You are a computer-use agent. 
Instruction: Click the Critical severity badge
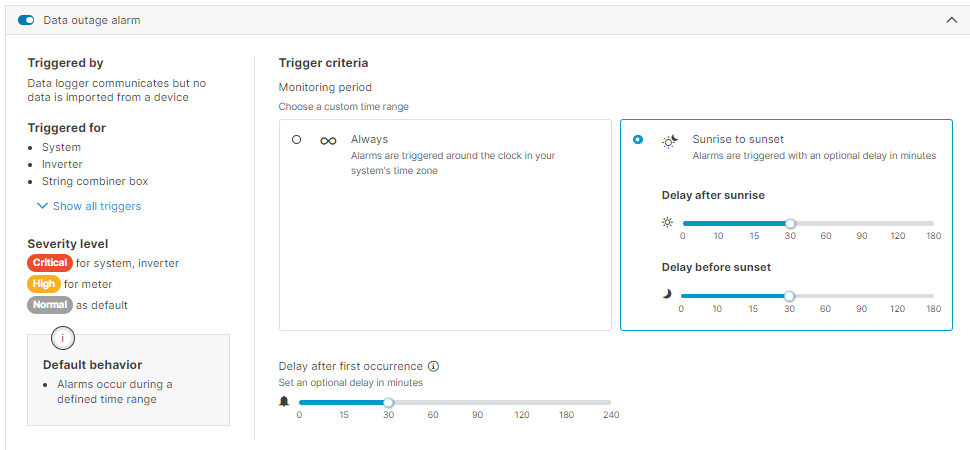(50, 263)
